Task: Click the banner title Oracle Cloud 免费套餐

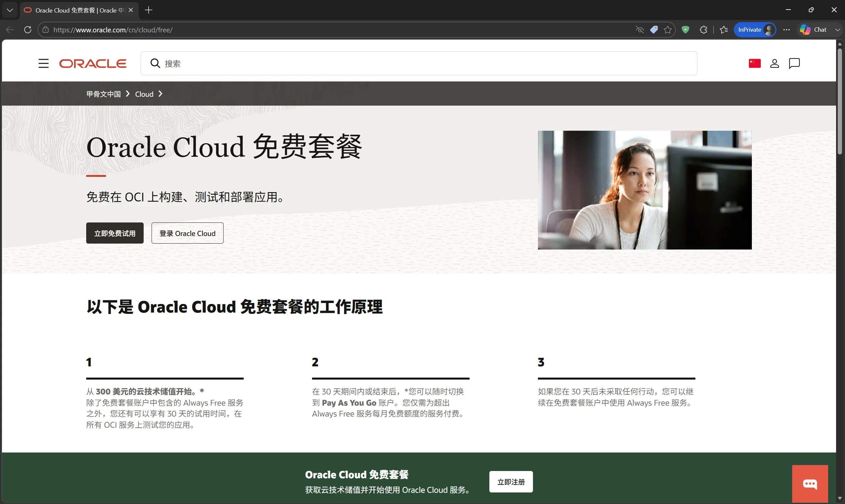Action: pyautogui.click(x=224, y=147)
